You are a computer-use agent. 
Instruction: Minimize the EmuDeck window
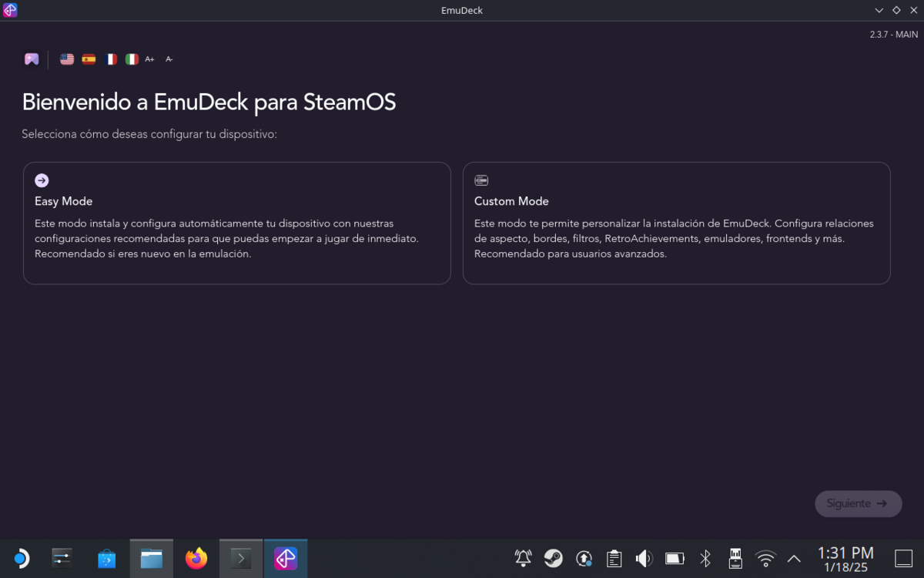[879, 10]
